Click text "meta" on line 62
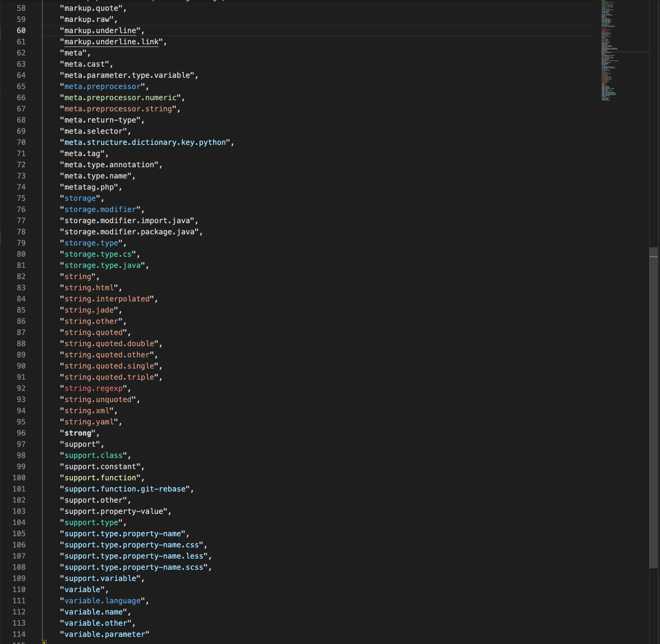This screenshot has width=660, height=644. 73,53
